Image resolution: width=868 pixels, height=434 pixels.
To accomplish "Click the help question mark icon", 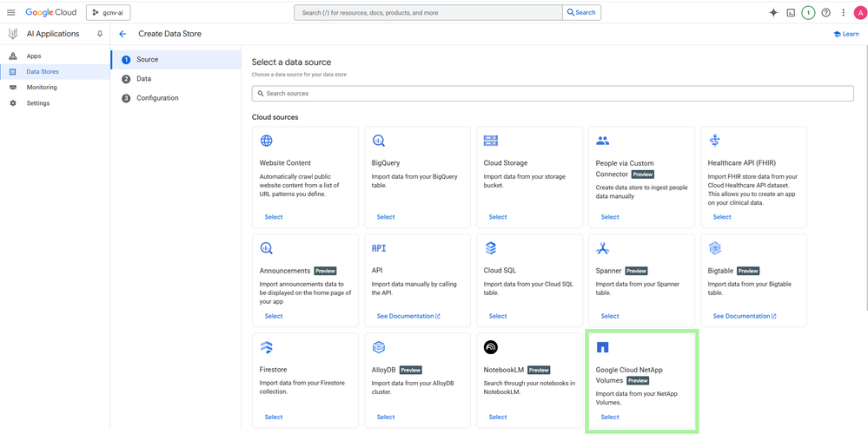I will coord(825,13).
